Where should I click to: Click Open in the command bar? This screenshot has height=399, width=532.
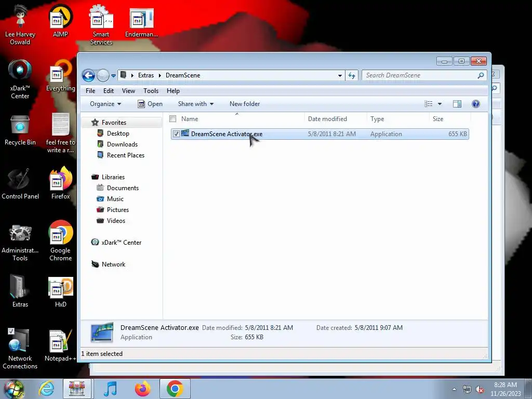(150, 104)
